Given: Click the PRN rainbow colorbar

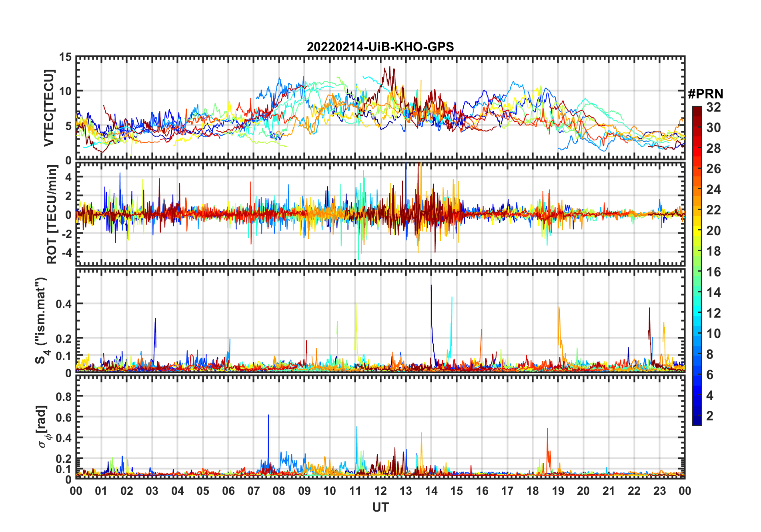Looking at the screenshot, I should (x=697, y=266).
